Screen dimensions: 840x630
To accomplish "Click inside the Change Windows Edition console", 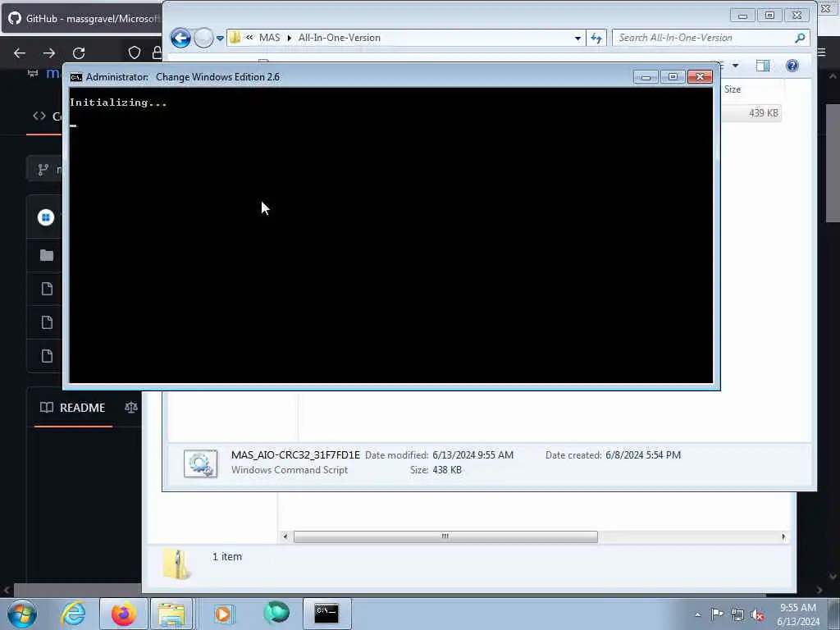I will [x=391, y=235].
